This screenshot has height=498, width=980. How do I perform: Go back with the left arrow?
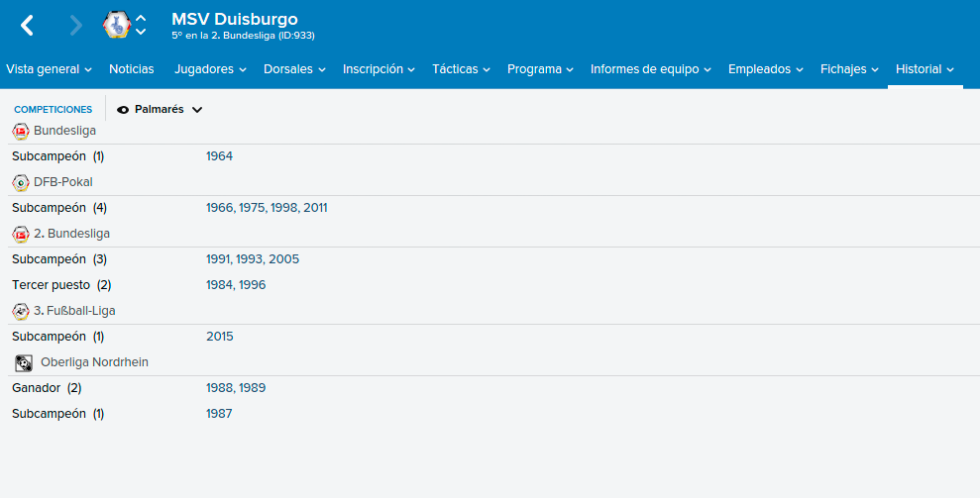coord(27,26)
